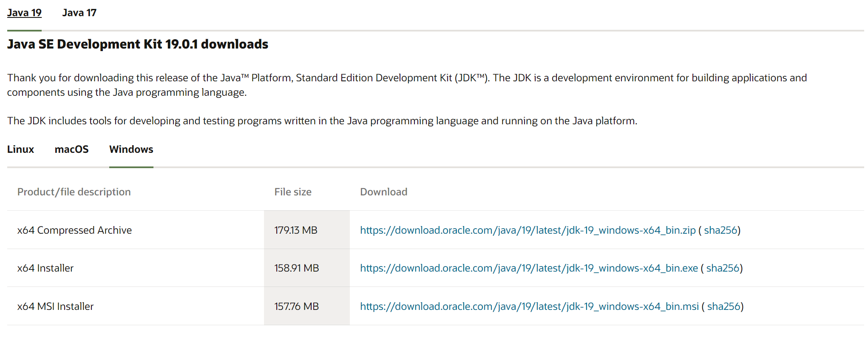Open sha256 link for the MSI installer
The height and width of the screenshot is (338, 868).
point(723,306)
